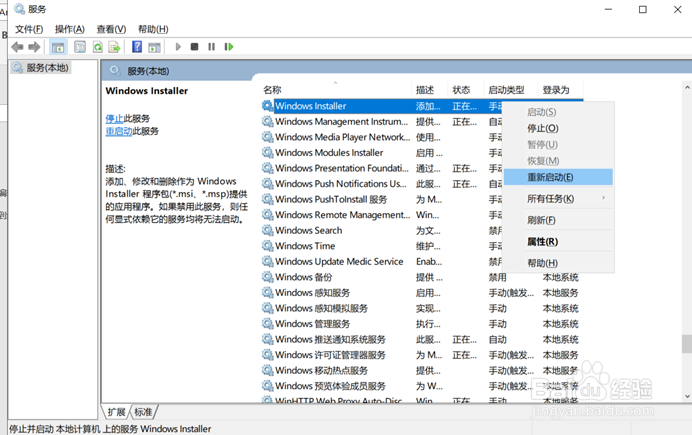Choose 属性(R) in the context menu
Image resolution: width=692 pixels, height=435 pixels.
558,242
